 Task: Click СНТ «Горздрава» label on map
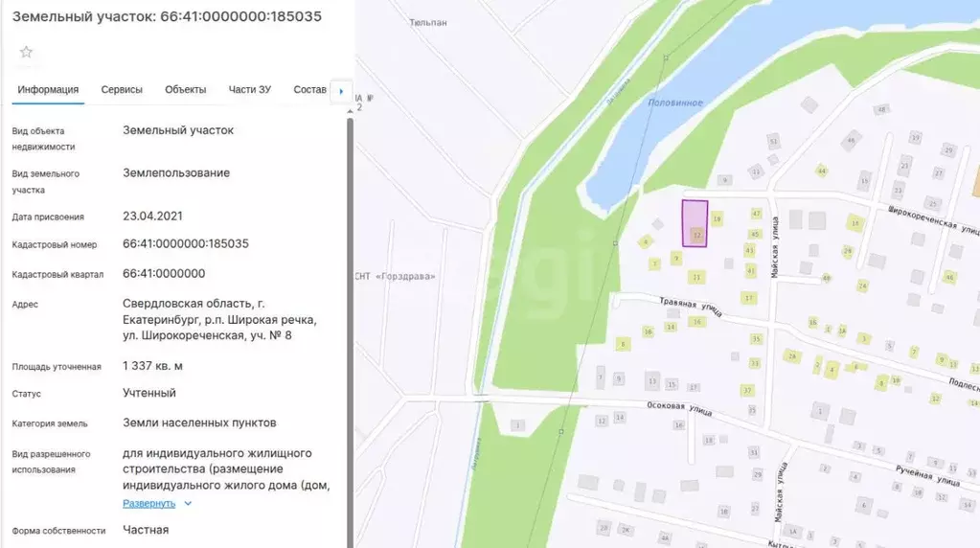click(395, 276)
